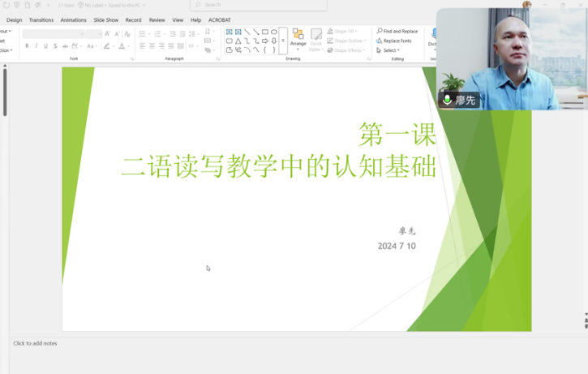Click the Find and Replace button
The image size is (588, 374).
pyautogui.click(x=397, y=31)
